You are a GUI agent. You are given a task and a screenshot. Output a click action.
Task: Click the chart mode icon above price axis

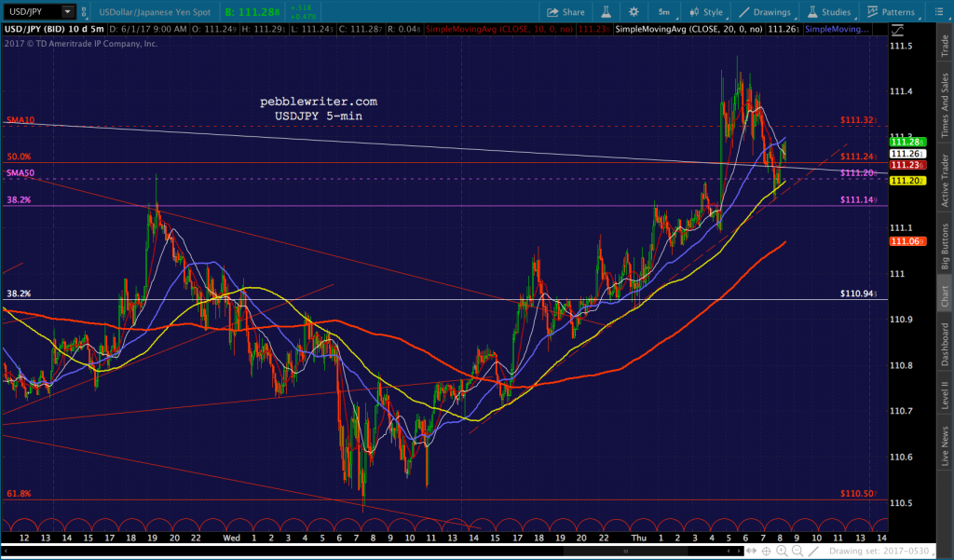pyautogui.click(x=897, y=30)
